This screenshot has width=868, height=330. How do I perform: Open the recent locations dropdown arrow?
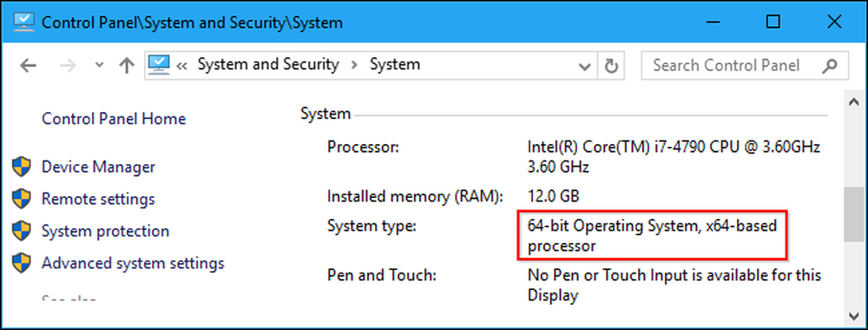point(99,65)
